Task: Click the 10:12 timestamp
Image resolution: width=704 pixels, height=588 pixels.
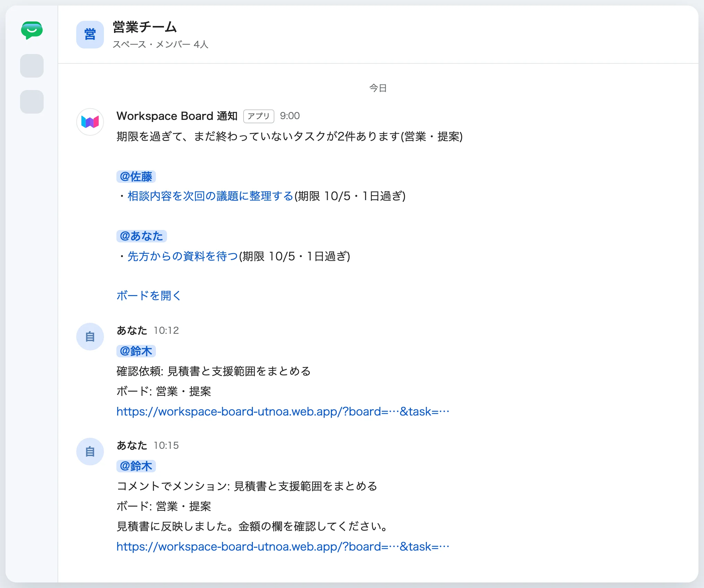Action: [166, 331]
